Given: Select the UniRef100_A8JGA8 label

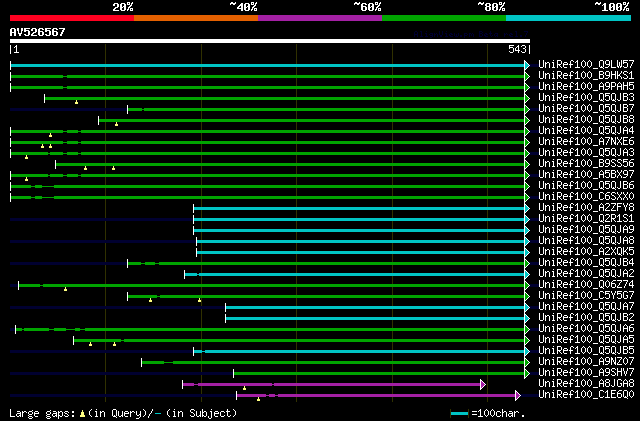Looking at the screenshot, I should coord(586,384).
